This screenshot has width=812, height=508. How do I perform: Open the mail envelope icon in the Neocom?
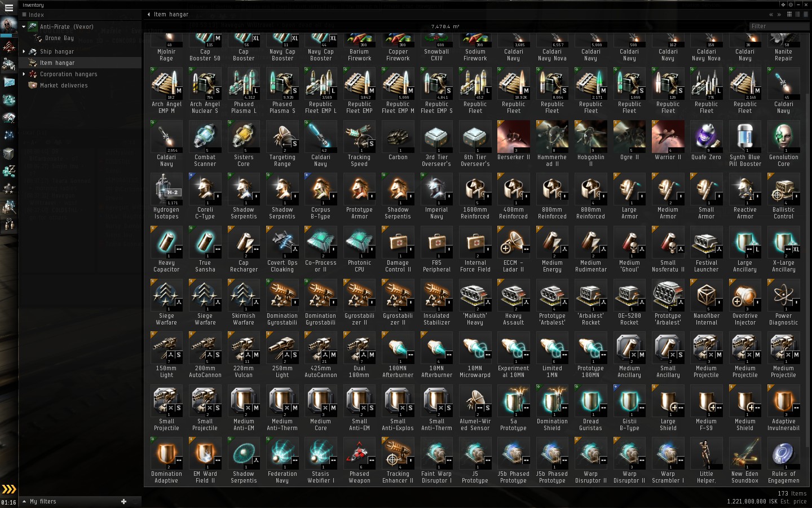9,82
